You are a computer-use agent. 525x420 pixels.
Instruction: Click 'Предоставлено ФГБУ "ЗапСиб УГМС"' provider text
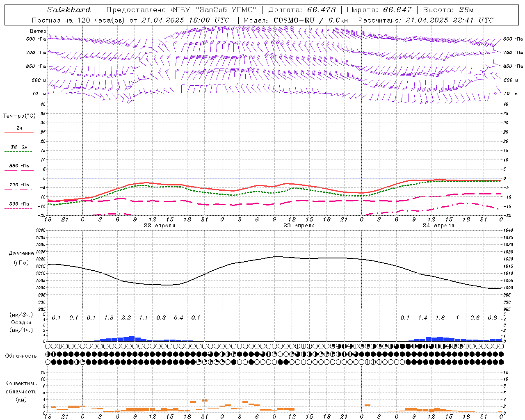click(x=182, y=10)
